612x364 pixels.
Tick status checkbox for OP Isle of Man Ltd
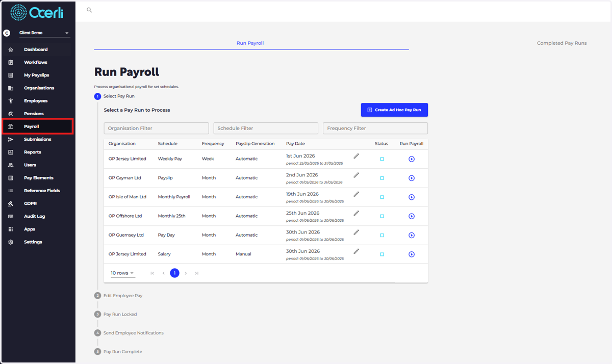coord(382,197)
